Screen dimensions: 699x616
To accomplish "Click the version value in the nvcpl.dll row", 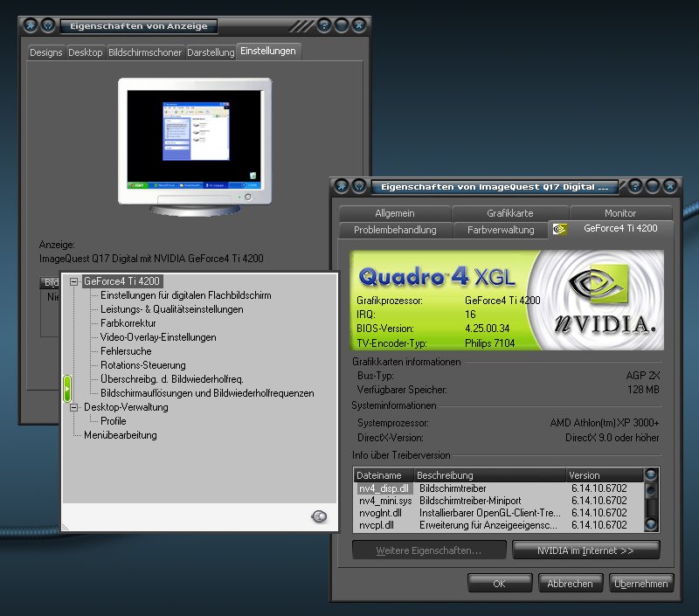I will coord(599,525).
